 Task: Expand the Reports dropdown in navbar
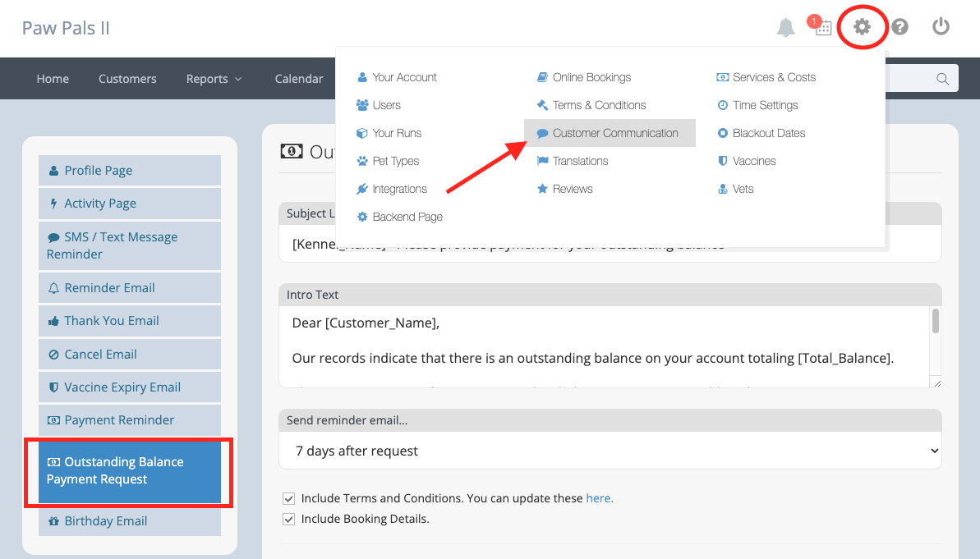214,79
